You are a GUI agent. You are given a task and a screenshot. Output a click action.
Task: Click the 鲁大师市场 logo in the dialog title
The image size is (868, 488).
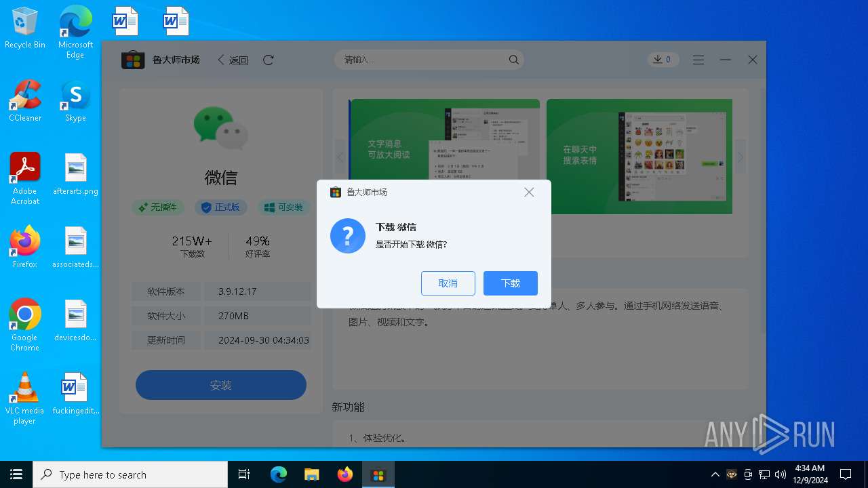click(335, 192)
